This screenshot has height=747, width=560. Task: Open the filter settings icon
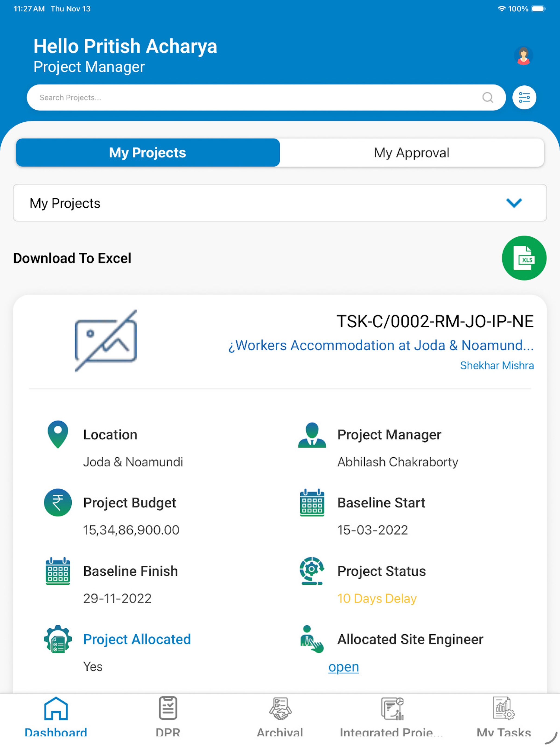tap(524, 98)
